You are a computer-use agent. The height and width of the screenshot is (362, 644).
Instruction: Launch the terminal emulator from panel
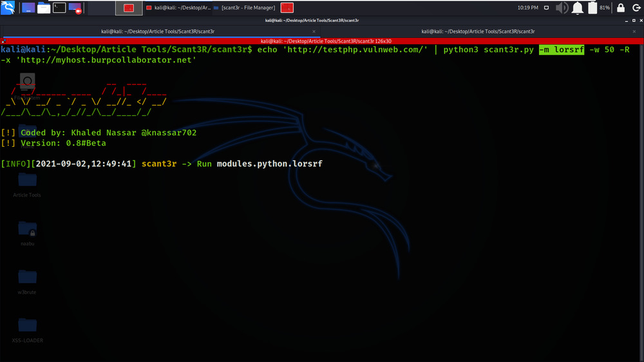[59, 8]
